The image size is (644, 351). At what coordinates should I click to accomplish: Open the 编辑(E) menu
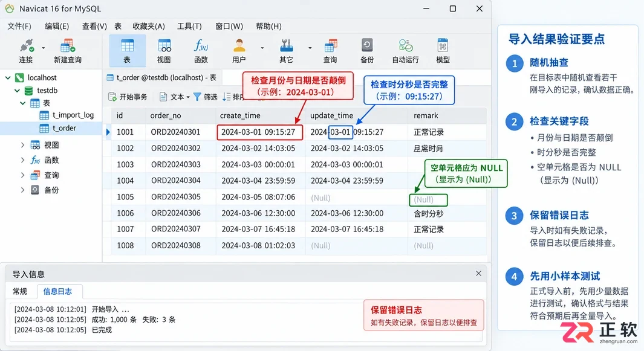(x=57, y=26)
